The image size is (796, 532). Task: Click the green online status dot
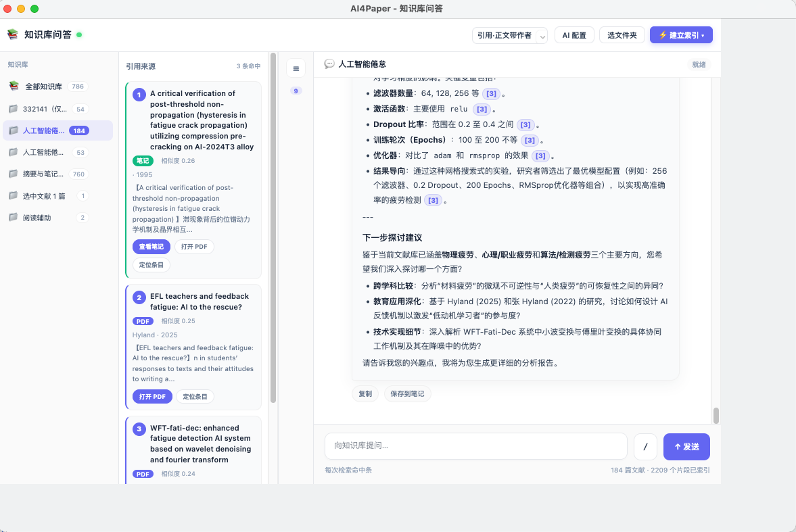(x=79, y=35)
